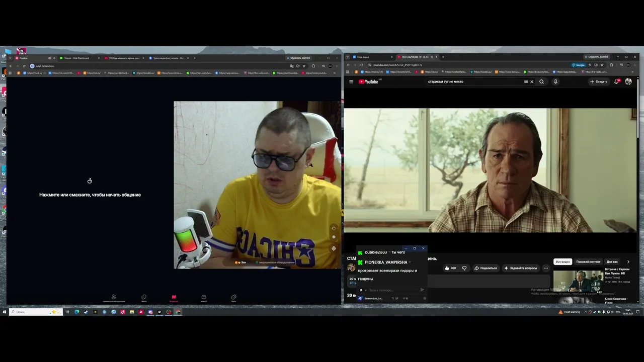
Task: Open the YouTube home logo
Action: click(368, 81)
